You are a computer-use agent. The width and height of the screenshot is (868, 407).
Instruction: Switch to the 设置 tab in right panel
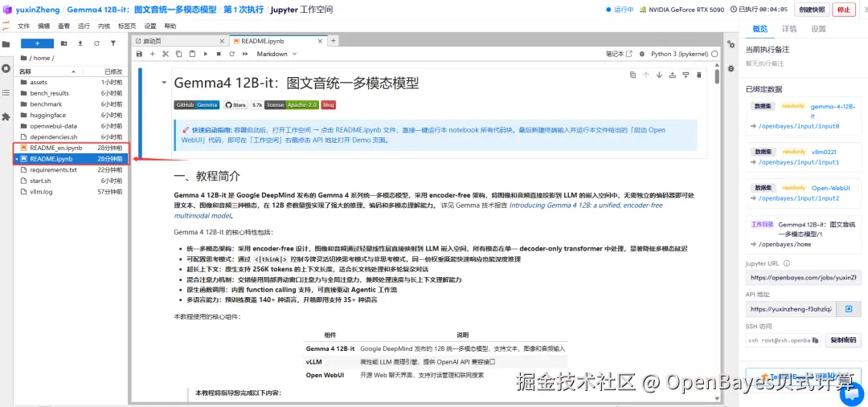818,29
